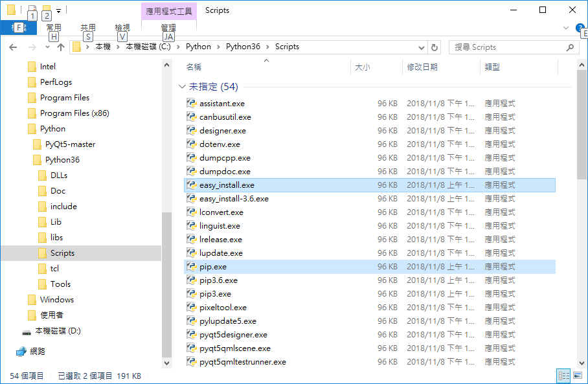Go back with the left arrow
Screen dimensions: 588x384
pyautogui.click(x=13, y=47)
